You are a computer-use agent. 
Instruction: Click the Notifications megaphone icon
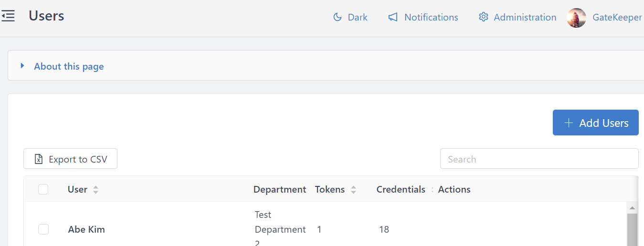pyautogui.click(x=393, y=17)
